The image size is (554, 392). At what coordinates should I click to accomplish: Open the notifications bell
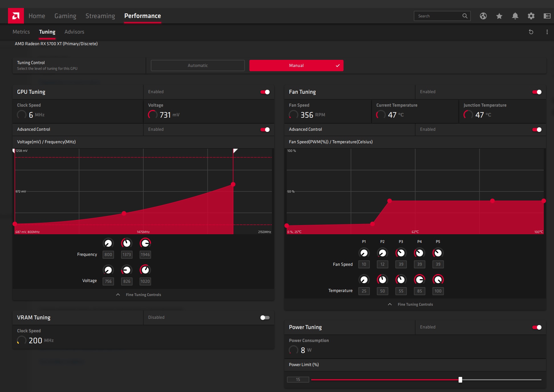point(515,16)
